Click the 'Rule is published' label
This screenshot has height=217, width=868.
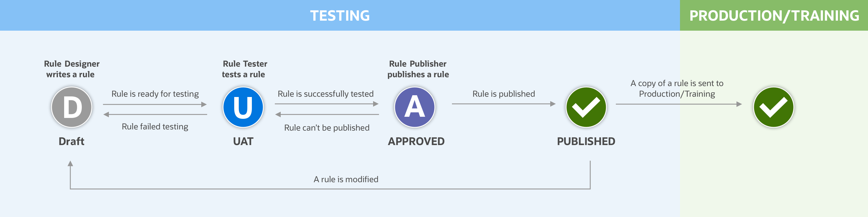click(x=503, y=94)
